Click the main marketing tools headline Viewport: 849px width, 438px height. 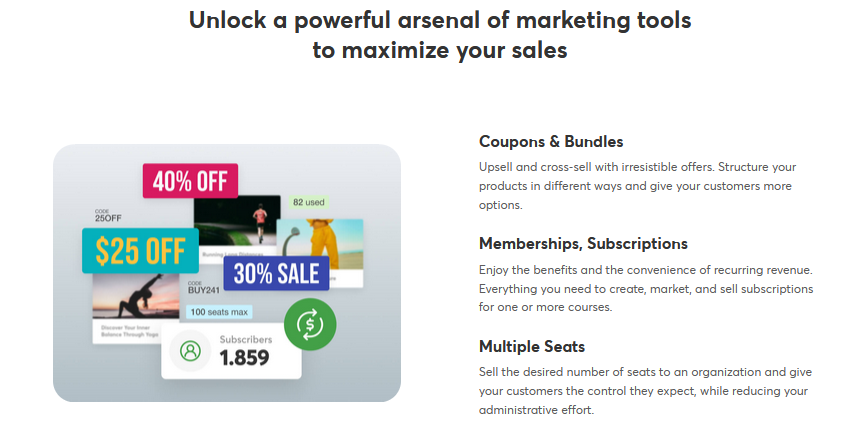[x=440, y=35]
